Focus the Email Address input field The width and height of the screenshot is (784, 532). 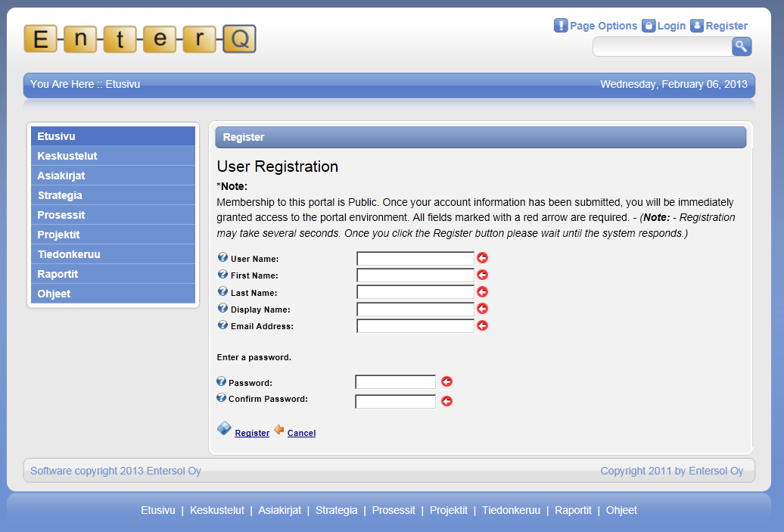[415, 326]
